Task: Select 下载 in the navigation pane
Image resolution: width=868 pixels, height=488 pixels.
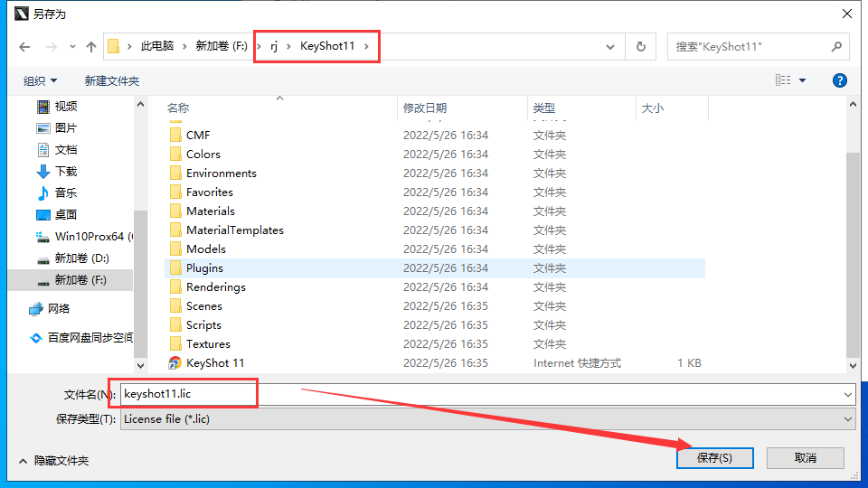Action: point(65,172)
